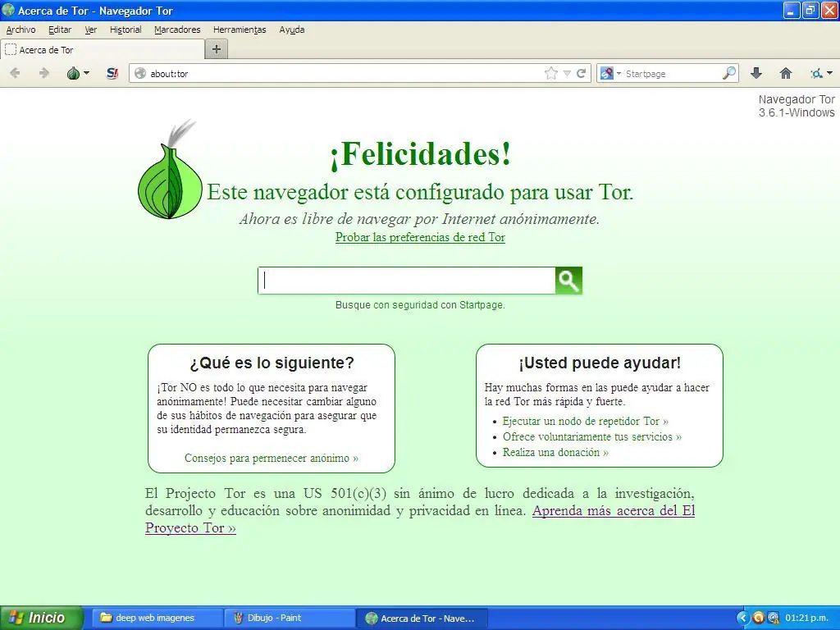Open the Torbutton onion menu

click(x=78, y=73)
